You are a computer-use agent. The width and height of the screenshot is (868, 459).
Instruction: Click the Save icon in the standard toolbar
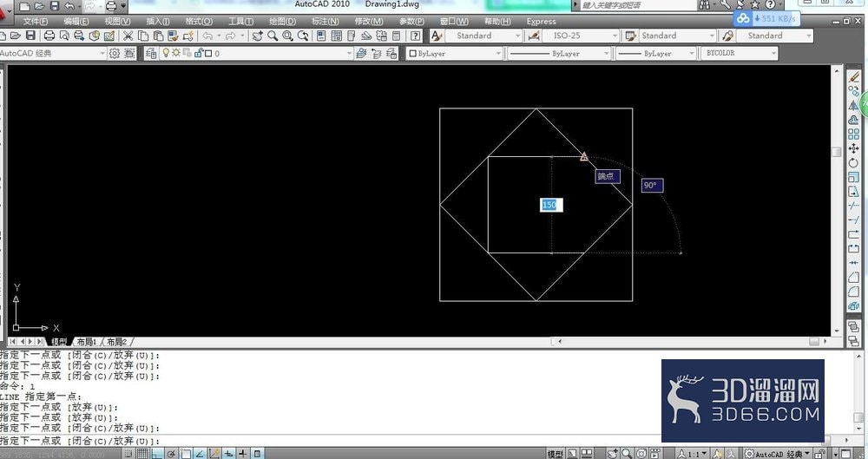tap(30, 36)
